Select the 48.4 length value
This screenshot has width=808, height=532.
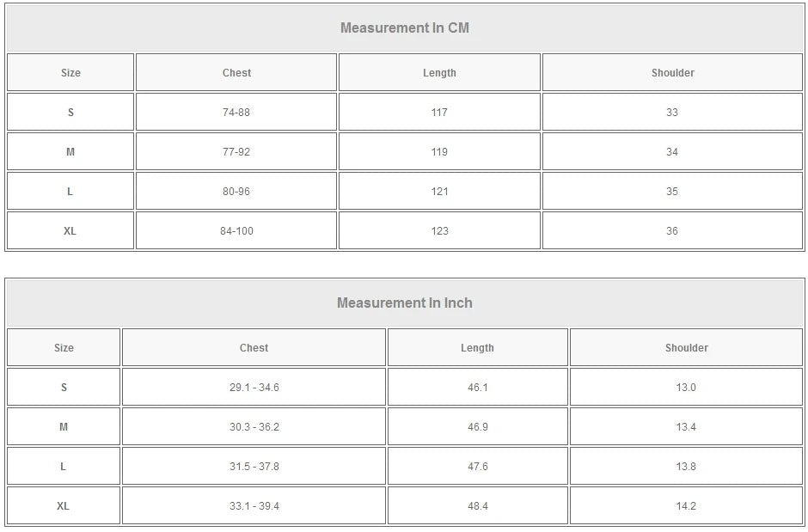point(477,506)
